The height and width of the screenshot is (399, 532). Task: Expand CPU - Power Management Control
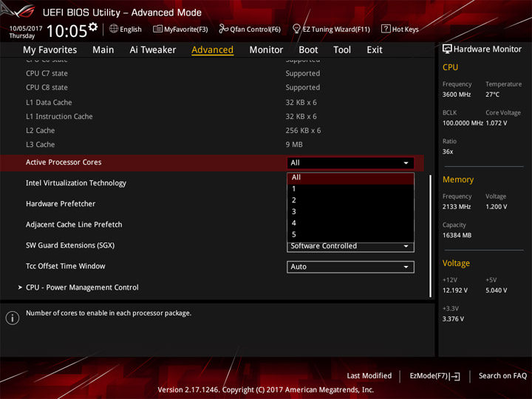(82, 287)
